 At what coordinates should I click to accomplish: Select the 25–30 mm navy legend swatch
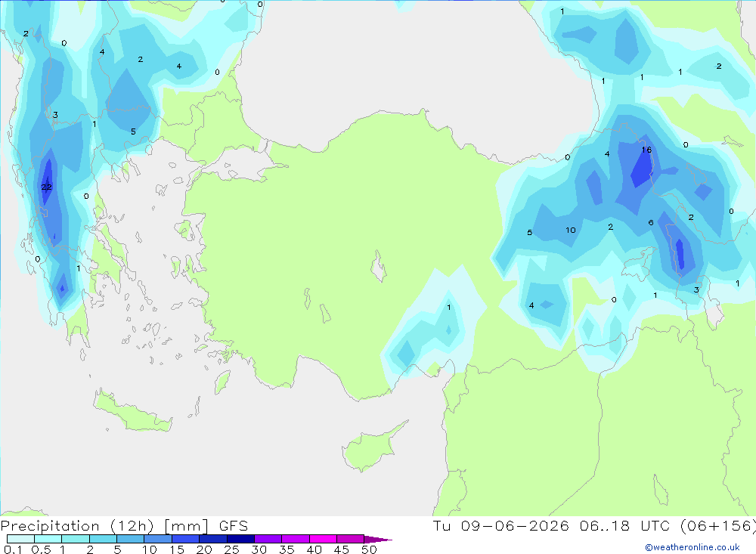240,539
